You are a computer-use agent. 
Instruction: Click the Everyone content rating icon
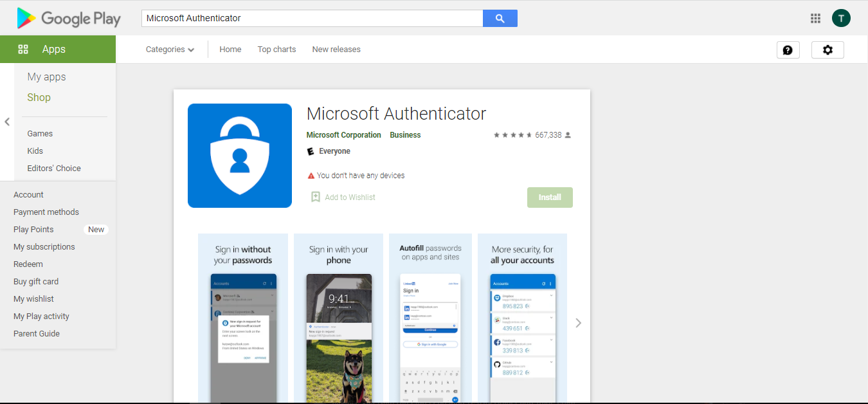click(311, 151)
